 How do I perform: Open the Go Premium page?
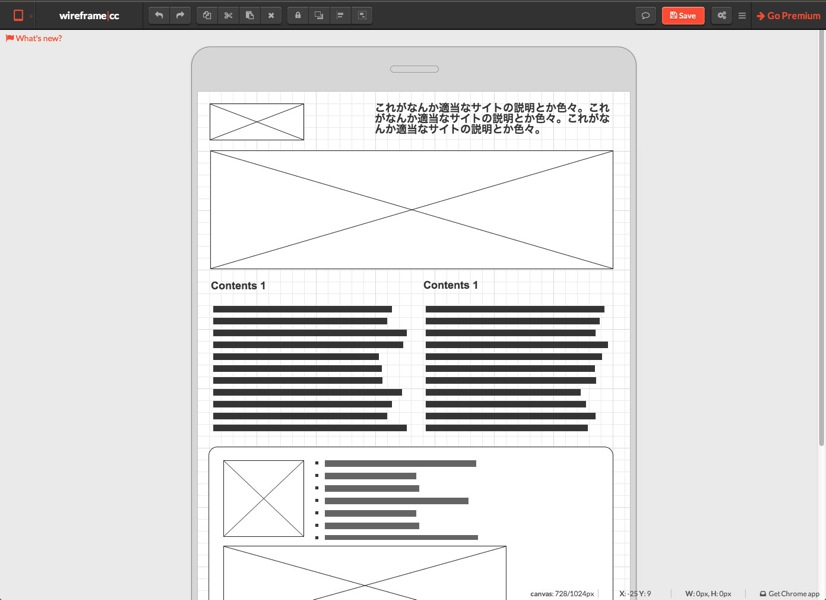coord(789,15)
